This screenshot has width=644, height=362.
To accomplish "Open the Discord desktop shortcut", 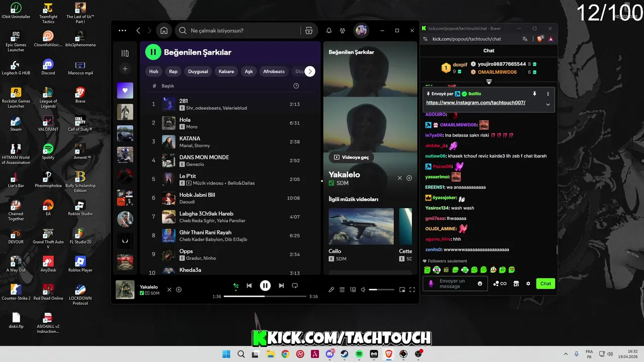I will tap(48, 67).
